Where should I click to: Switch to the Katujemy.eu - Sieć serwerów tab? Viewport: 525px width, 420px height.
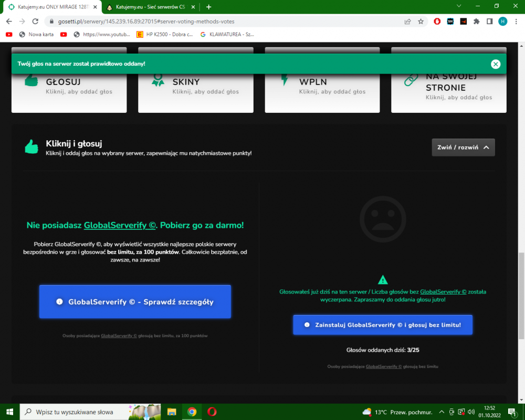pyautogui.click(x=150, y=7)
